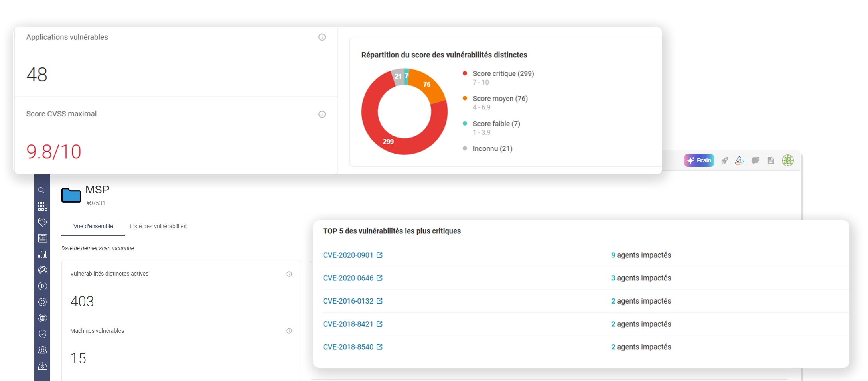Click the colored blocks logo icon
The height and width of the screenshot is (381, 868).
740,160
